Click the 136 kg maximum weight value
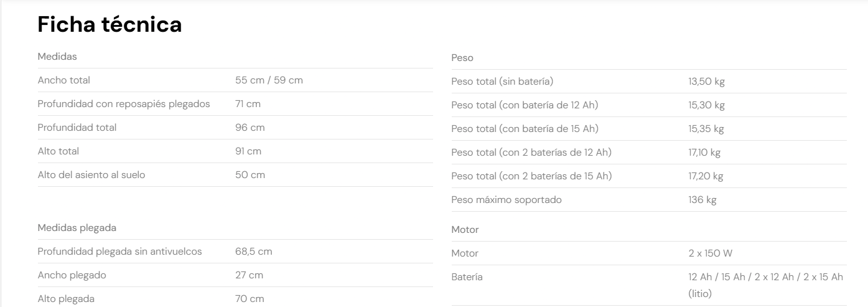 [x=702, y=200]
